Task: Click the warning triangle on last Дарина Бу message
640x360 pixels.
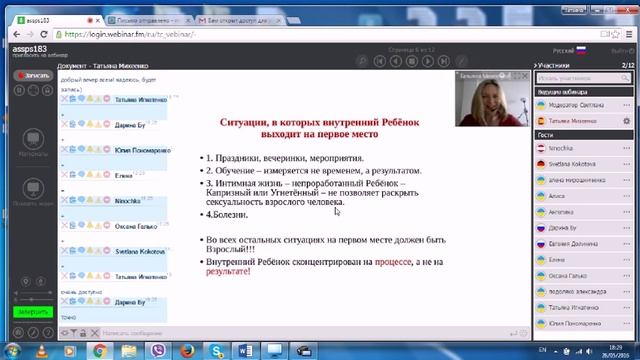Action: [98, 301]
